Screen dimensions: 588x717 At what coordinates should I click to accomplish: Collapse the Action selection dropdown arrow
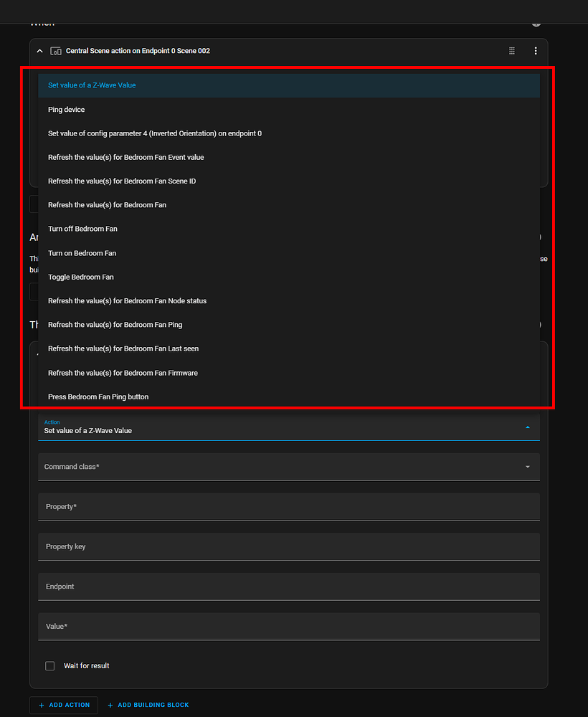click(x=528, y=427)
